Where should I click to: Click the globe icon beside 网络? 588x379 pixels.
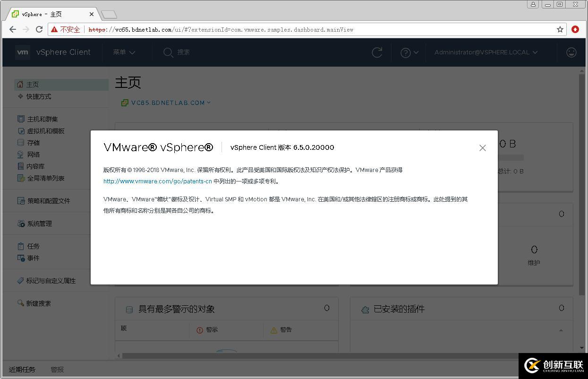(x=21, y=155)
